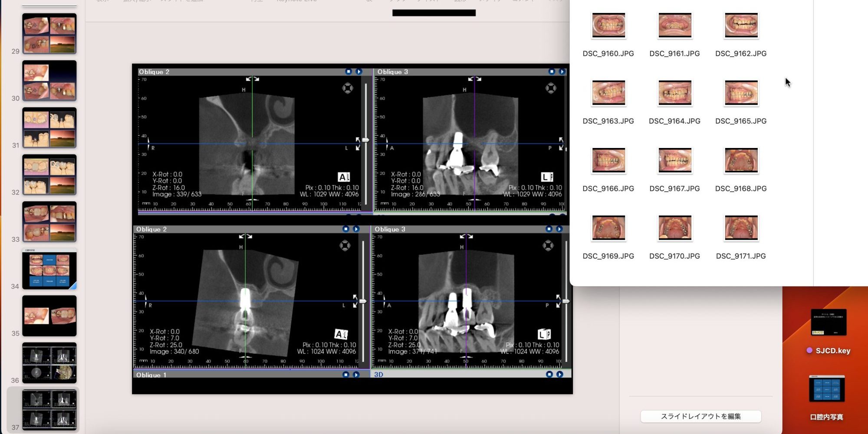Click the top Oblique 2 vertical slider handle
The height and width of the screenshot is (434, 868).
click(x=366, y=140)
